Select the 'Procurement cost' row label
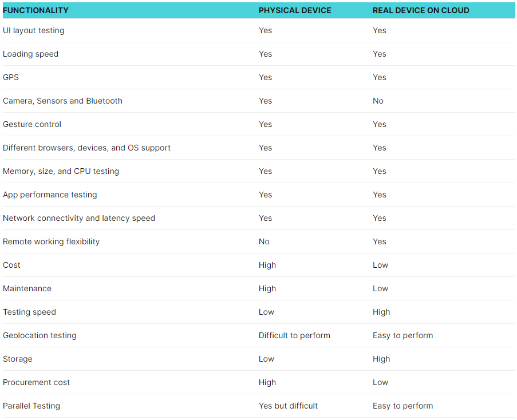The image size is (517, 420). [36, 382]
